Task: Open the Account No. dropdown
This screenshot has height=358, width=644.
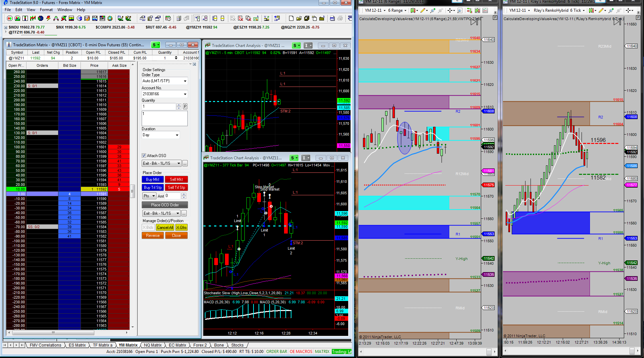Action: [165, 94]
